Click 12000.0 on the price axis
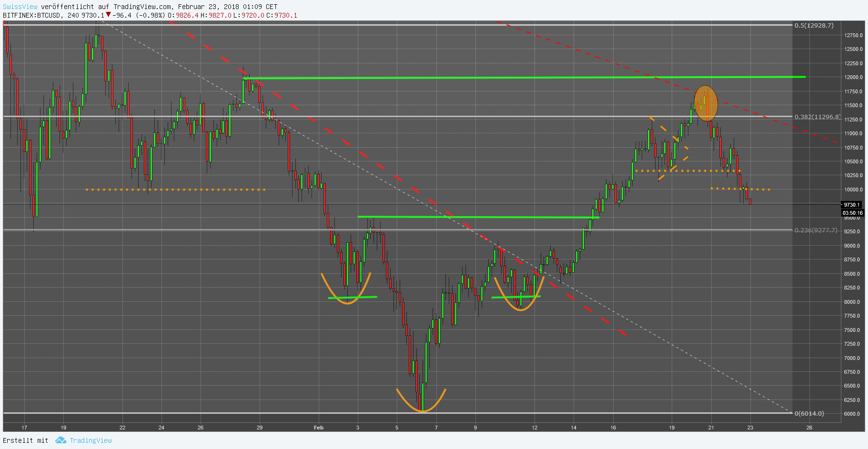The height and width of the screenshot is (449, 868). point(853,77)
